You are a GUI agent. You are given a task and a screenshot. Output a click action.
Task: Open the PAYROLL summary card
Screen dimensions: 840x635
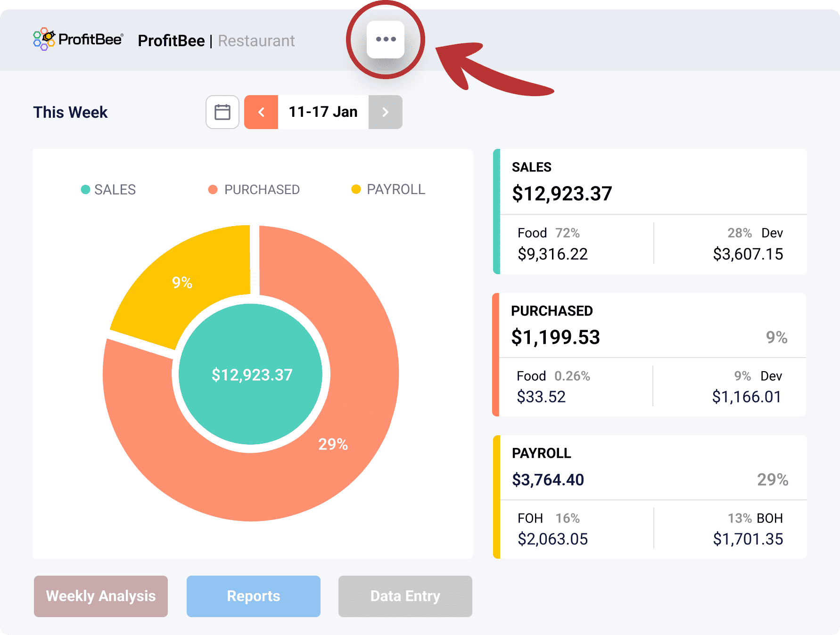tap(651, 469)
